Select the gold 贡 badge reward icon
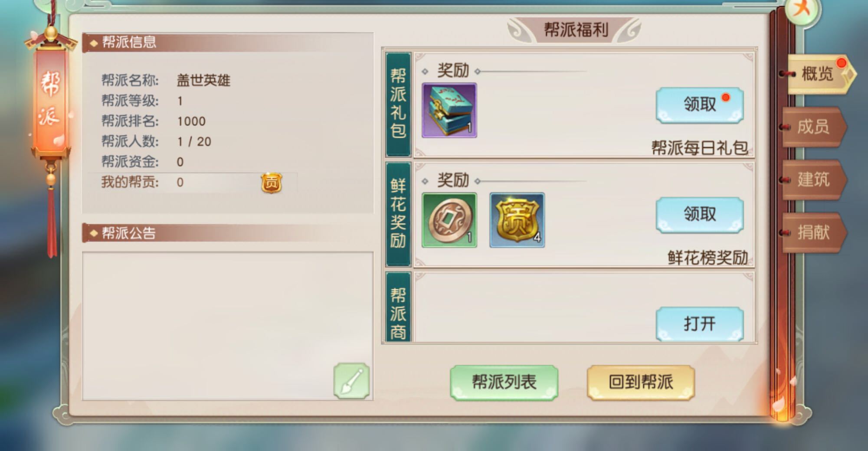 click(x=517, y=220)
